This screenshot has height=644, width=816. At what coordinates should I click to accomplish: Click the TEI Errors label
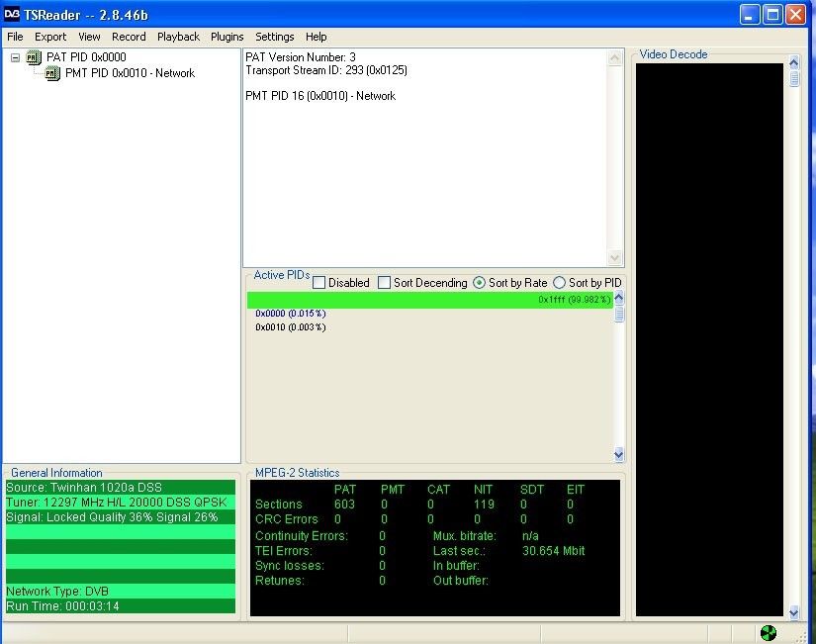coord(284,551)
